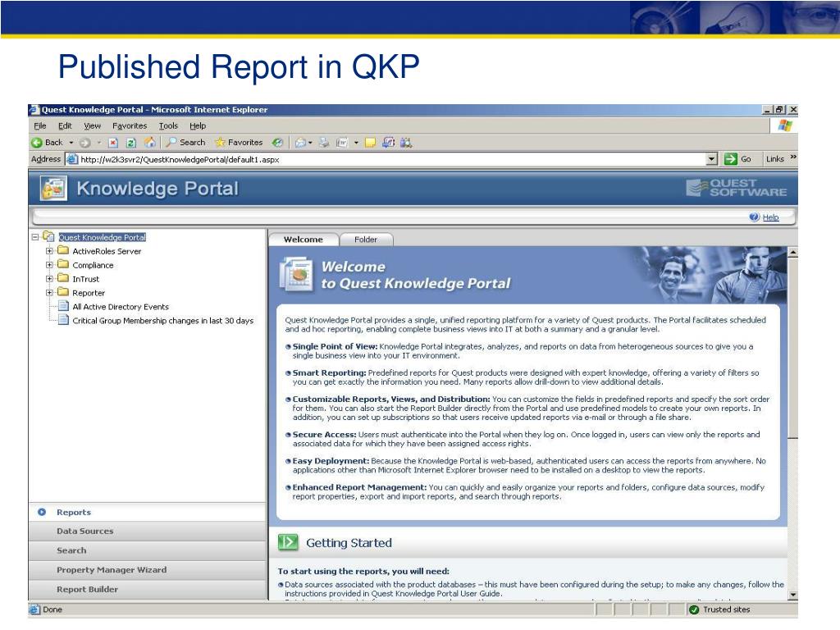Open All Active Directory Events report
The width and height of the screenshot is (840, 630).
[x=121, y=307]
